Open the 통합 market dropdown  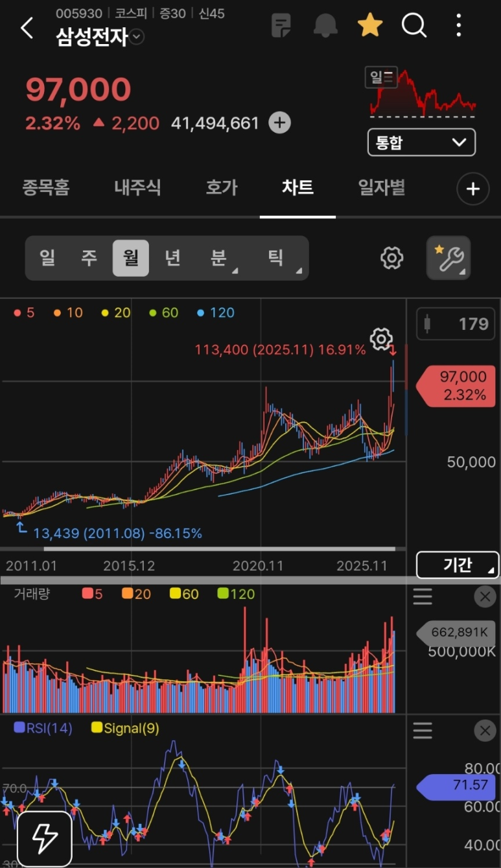pos(422,143)
